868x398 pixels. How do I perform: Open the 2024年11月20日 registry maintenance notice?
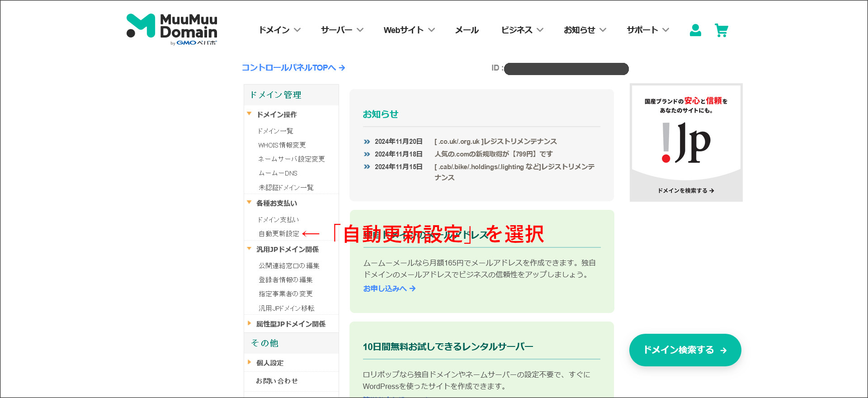(495, 142)
